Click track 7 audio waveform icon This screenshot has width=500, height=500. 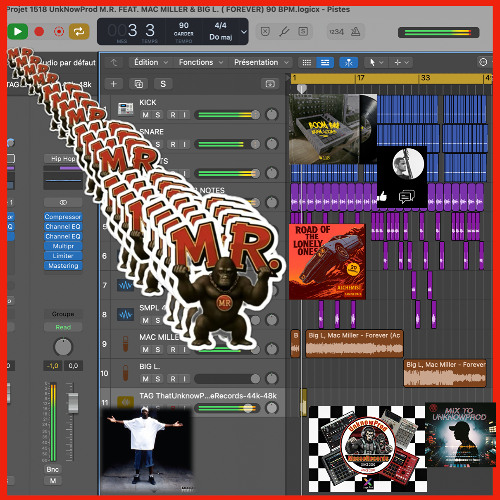pos(125,285)
